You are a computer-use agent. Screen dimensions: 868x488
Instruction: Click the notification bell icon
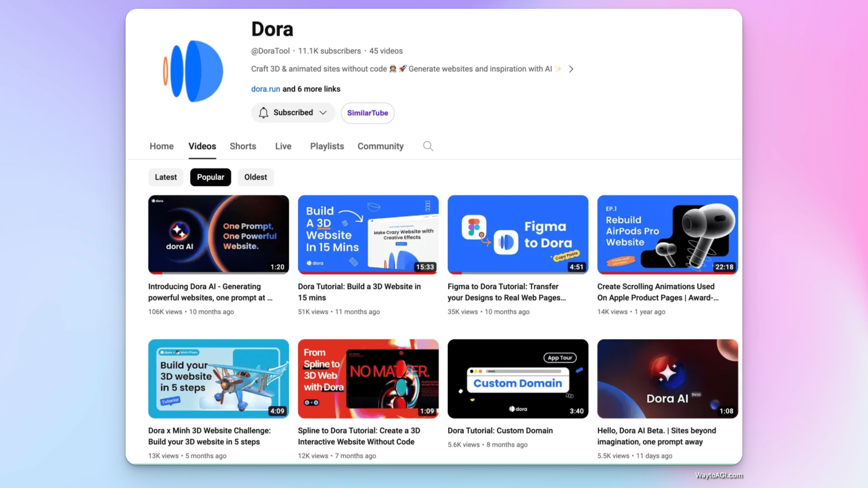tap(264, 112)
